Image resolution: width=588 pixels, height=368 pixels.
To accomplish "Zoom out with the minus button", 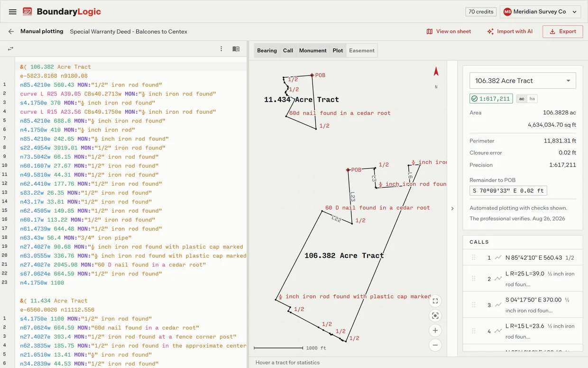I will [x=435, y=345].
